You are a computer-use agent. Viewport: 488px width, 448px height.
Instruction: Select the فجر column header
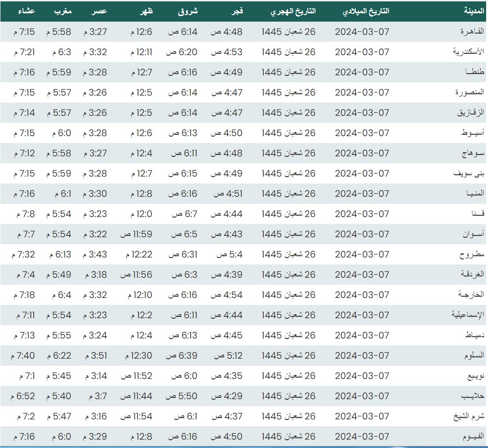pyautogui.click(x=237, y=11)
